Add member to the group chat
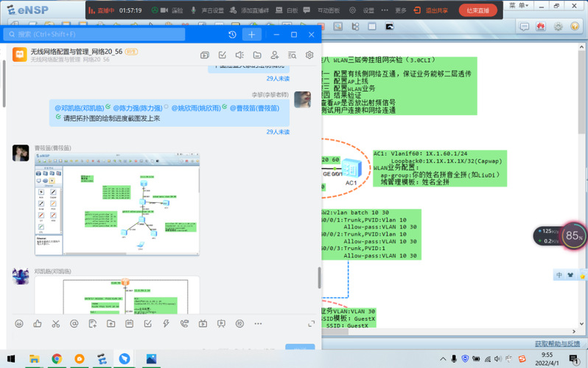Screen dimensions: 588x368 275,55
